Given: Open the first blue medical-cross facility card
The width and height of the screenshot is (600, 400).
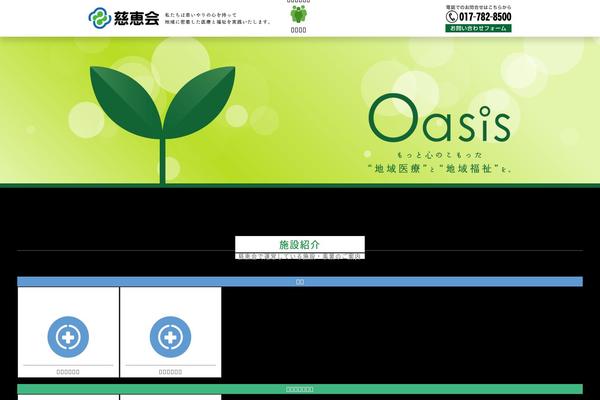Looking at the screenshot, I should pyautogui.click(x=68, y=332).
